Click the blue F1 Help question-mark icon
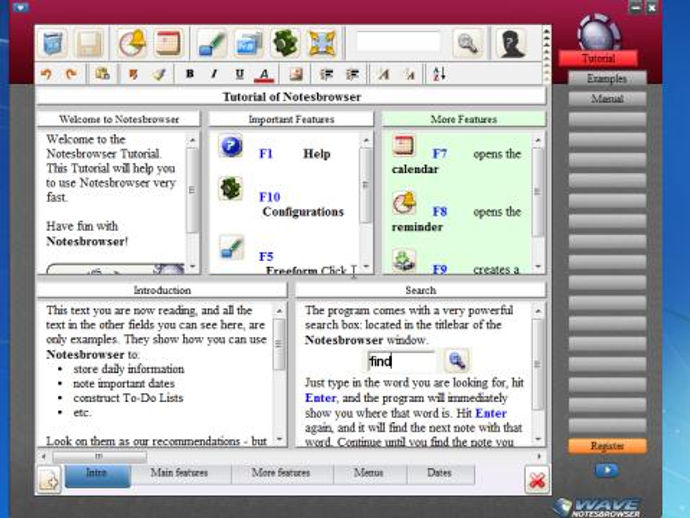This screenshot has width=690, height=518. 231,146
